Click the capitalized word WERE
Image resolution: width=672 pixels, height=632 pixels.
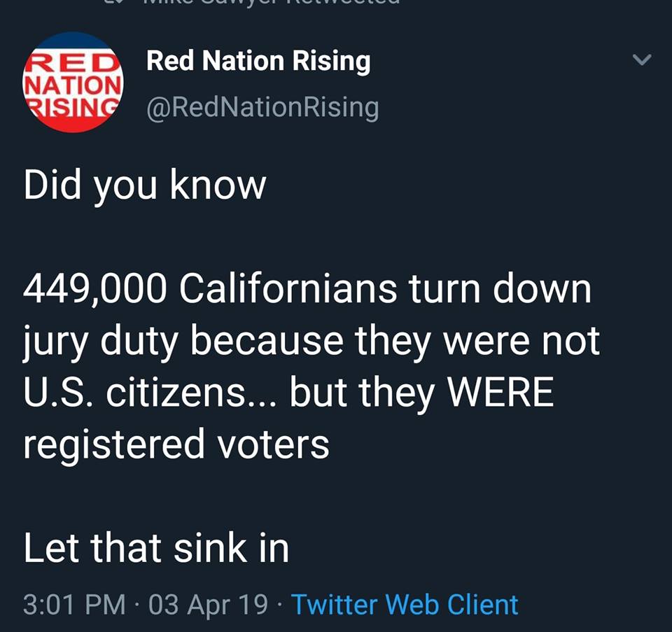pyautogui.click(x=500, y=393)
